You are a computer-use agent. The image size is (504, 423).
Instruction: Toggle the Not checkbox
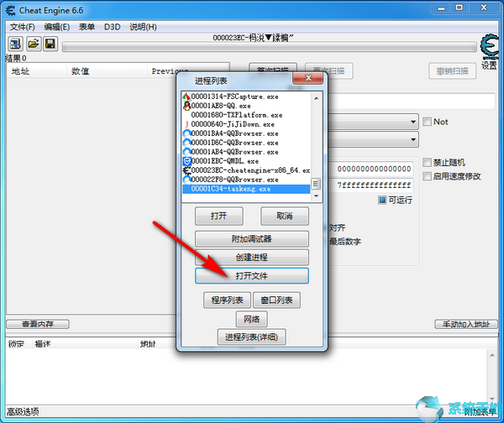(x=427, y=122)
